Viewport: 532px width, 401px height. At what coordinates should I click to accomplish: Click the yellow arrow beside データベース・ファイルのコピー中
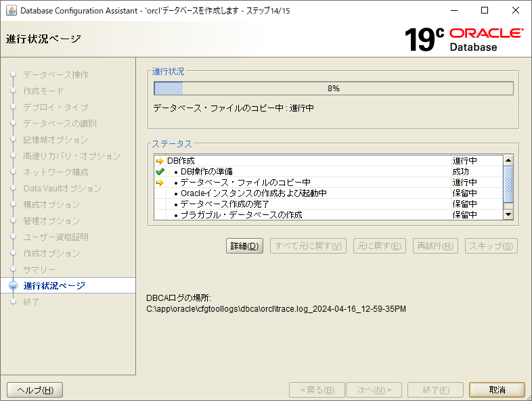pyautogui.click(x=160, y=183)
